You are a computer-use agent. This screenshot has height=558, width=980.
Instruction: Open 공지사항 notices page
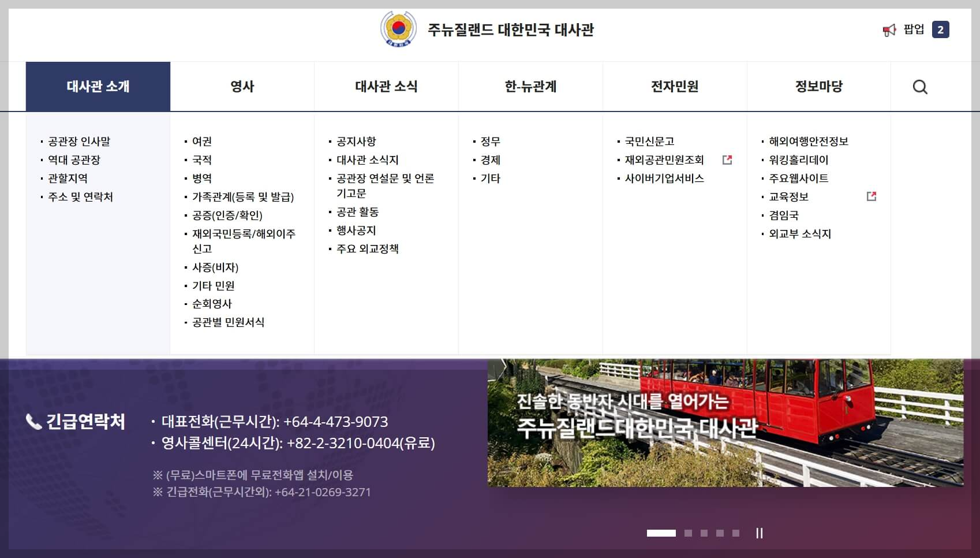click(x=356, y=142)
